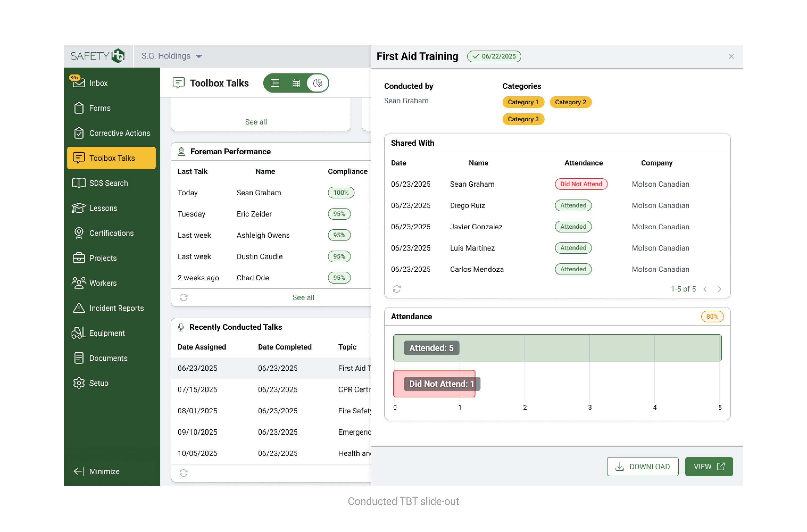Screen dimensions: 807x532
Task: Open Equipment forklift icon
Action: tap(79, 333)
